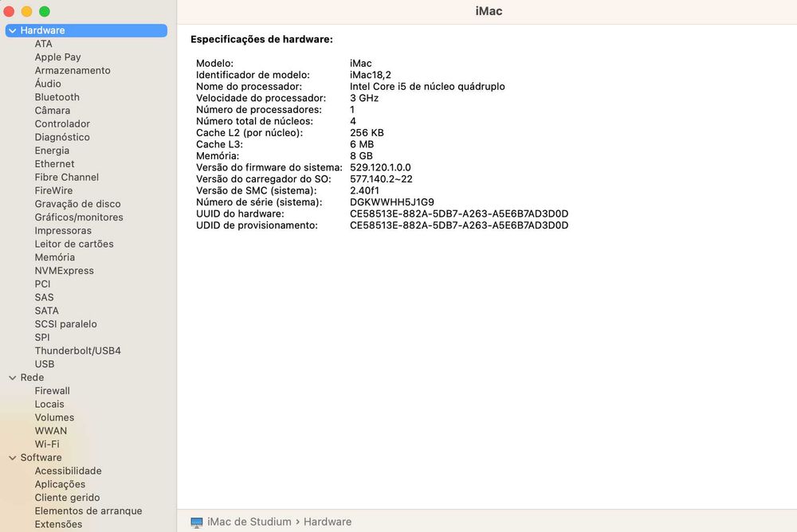Open the Áudio sidebar entry

[x=48, y=84]
